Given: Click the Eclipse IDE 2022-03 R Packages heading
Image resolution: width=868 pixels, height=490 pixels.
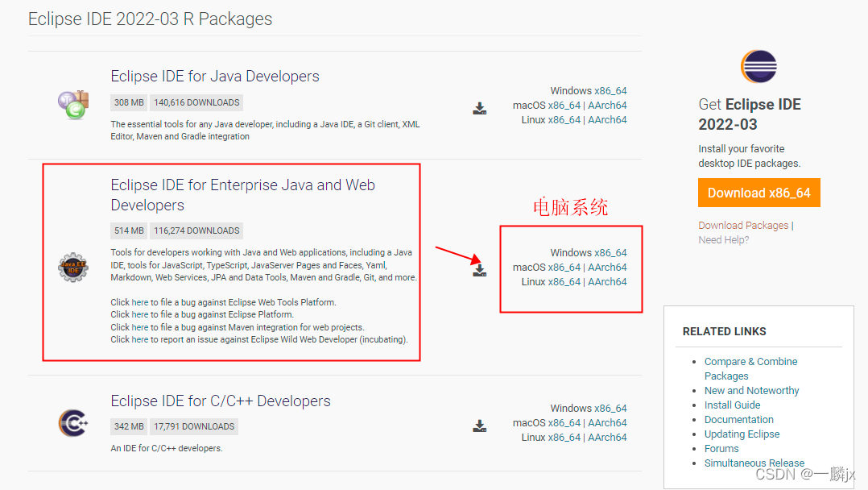Looking at the screenshot, I should (150, 19).
